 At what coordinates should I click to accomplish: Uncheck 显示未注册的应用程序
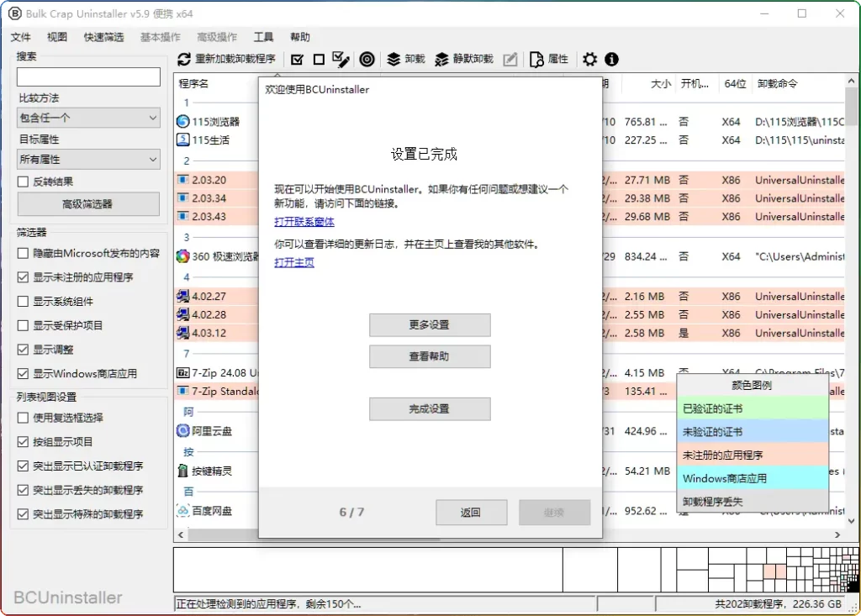pyautogui.click(x=23, y=277)
